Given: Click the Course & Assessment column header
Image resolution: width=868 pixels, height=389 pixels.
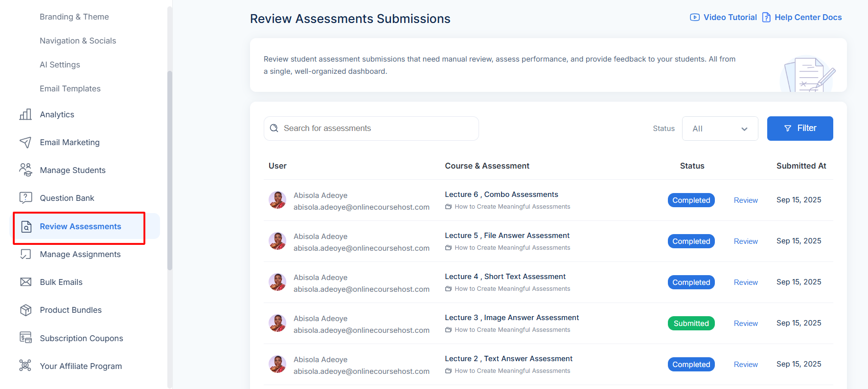Looking at the screenshot, I should click(x=487, y=166).
